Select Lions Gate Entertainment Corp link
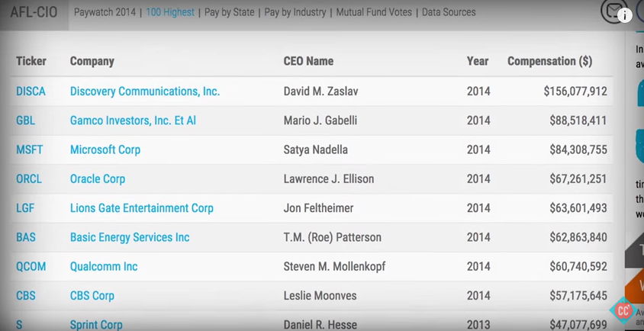This screenshot has height=331, width=644. [x=142, y=208]
